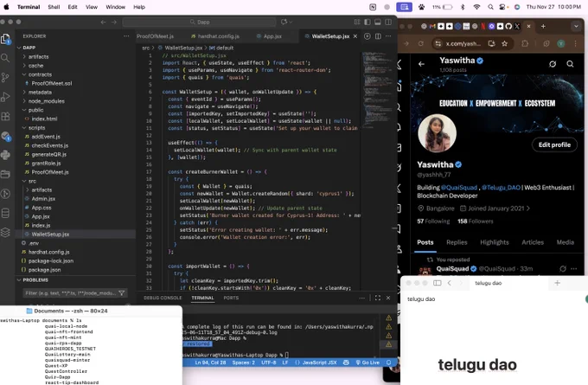The image size is (588, 385).
Task: Click the Explorer panel more actions ellipsis
Action: coord(126,36)
